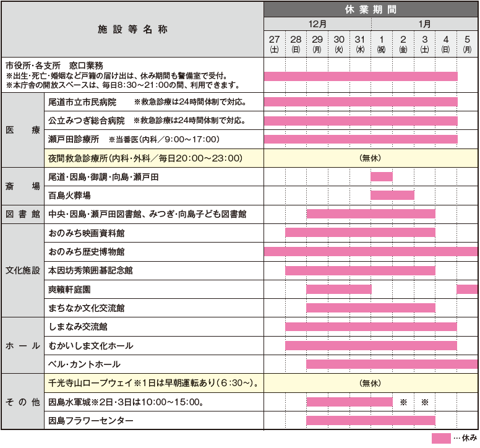The height and width of the screenshot is (448, 480).
Task: Click the 尾道市立市民病院 facility name
Action: [x=82, y=101]
